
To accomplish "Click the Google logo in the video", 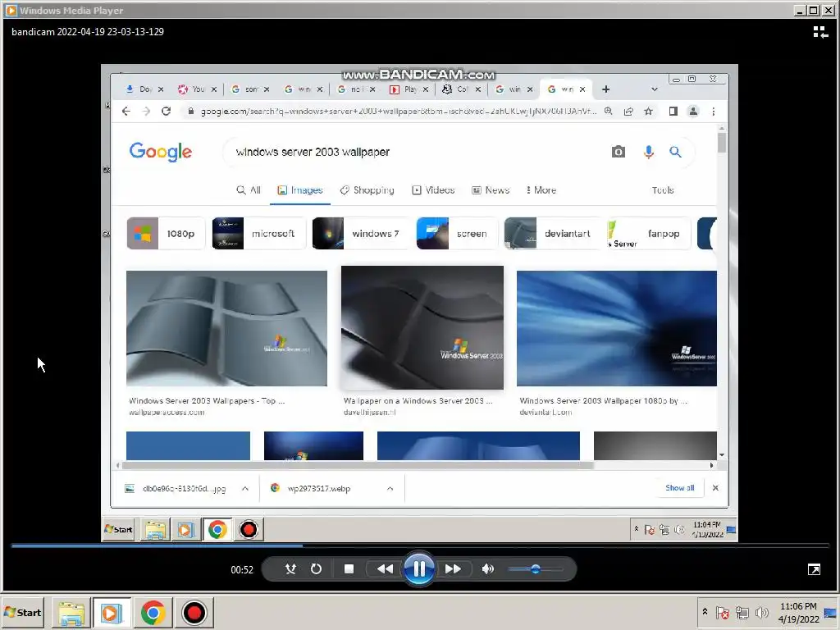I will tap(160, 152).
